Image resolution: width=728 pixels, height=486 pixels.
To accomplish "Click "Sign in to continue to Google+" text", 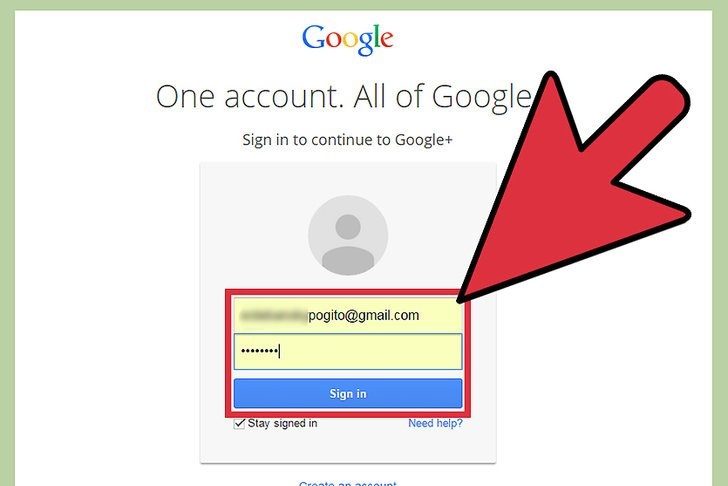I will point(347,140).
